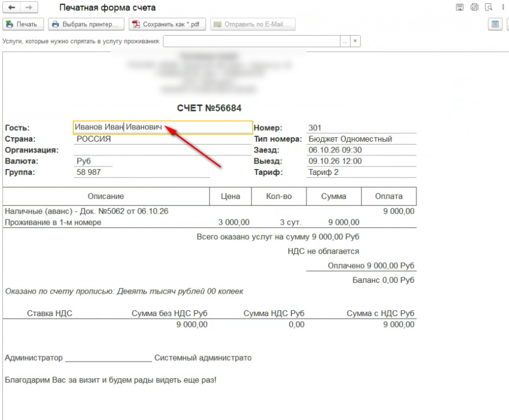Click Выбрать принтер button
The width and height of the screenshot is (509, 420).
pyautogui.click(x=86, y=24)
